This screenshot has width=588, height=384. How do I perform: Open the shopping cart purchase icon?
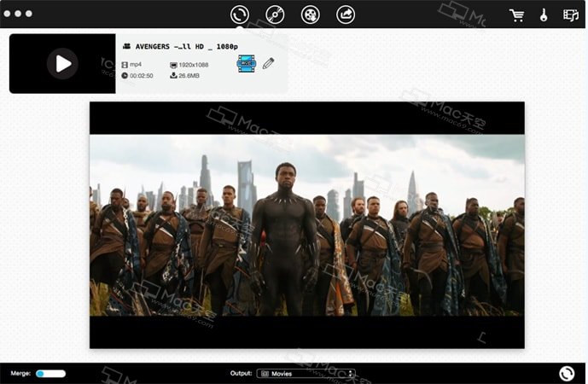coord(517,15)
